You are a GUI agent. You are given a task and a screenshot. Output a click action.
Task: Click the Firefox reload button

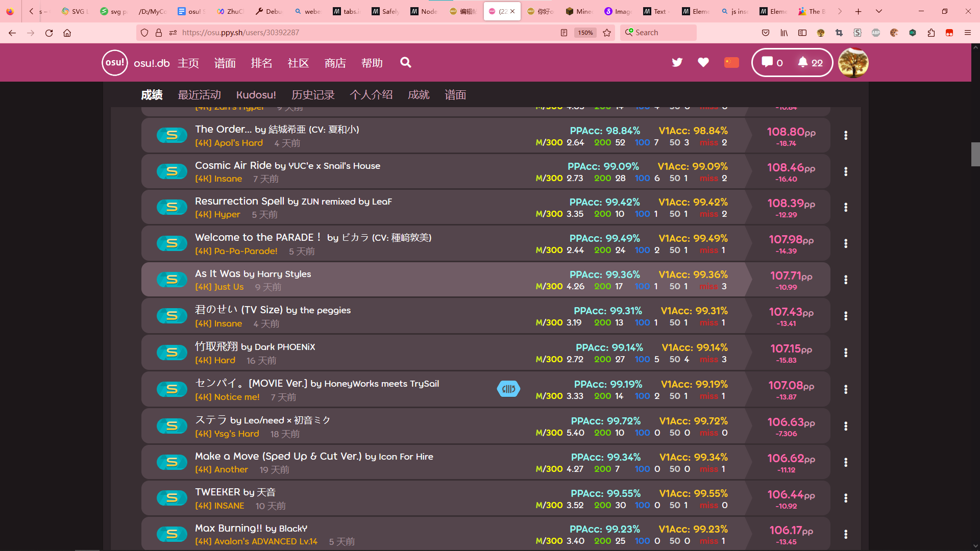(x=49, y=33)
